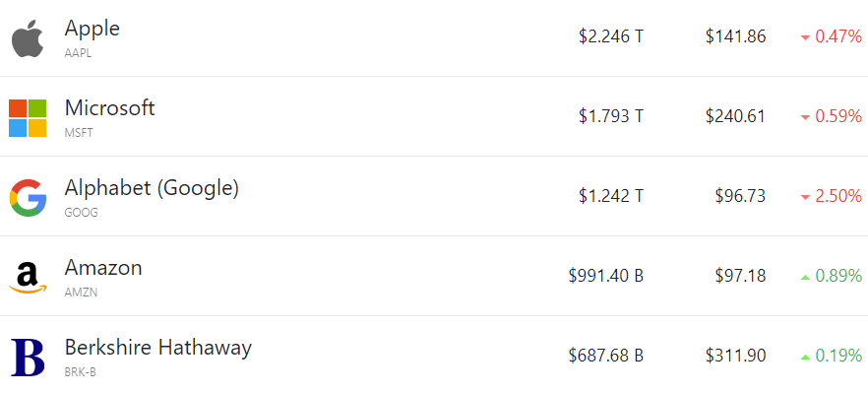
Task: Open the Apple company name link
Action: [92, 28]
